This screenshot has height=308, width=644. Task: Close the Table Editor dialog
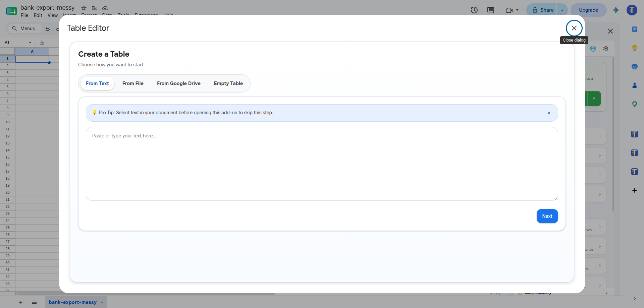574,28
